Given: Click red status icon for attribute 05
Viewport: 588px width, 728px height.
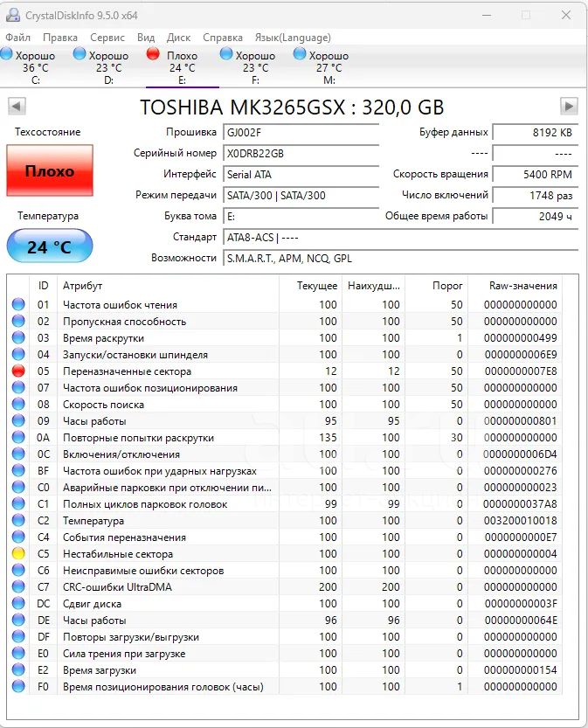Looking at the screenshot, I should 18,371.
